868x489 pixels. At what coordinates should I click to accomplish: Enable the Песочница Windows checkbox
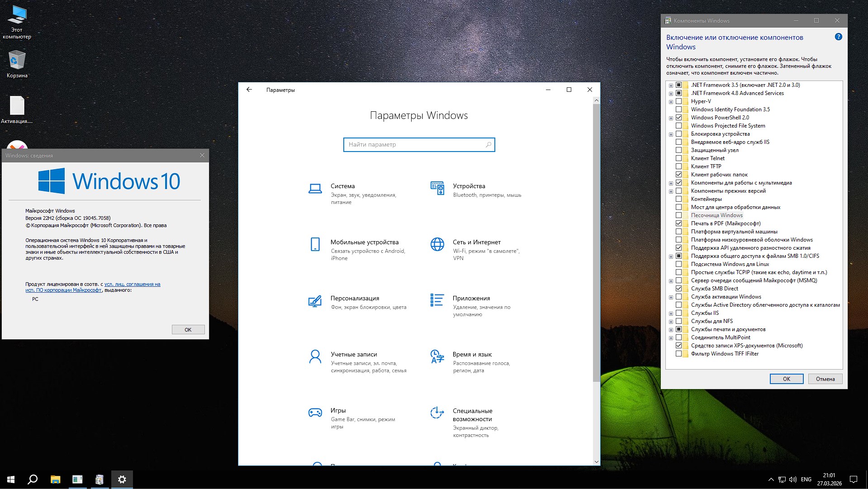pyautogui.click(x=679, y=215)
